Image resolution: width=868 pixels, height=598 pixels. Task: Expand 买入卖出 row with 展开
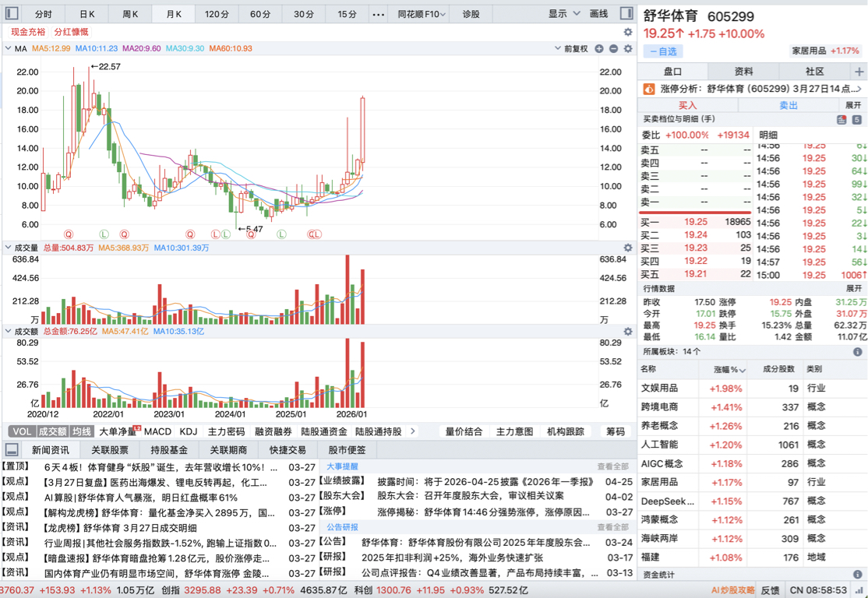tap(853, 105)
